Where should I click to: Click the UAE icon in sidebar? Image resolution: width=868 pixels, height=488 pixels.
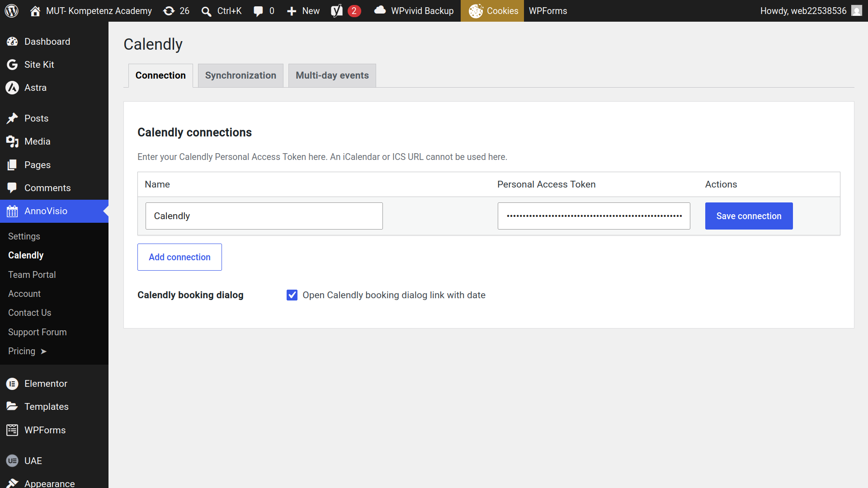(12, 461)
